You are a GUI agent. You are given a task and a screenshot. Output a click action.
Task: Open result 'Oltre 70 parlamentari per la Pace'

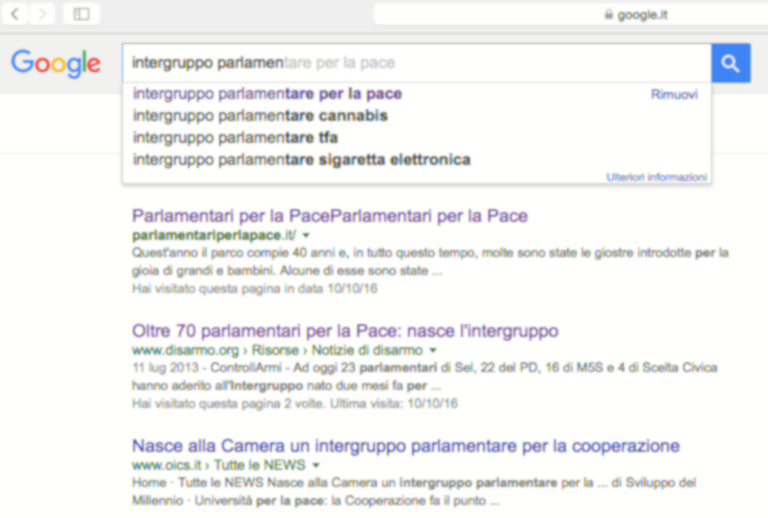point(345,331)
